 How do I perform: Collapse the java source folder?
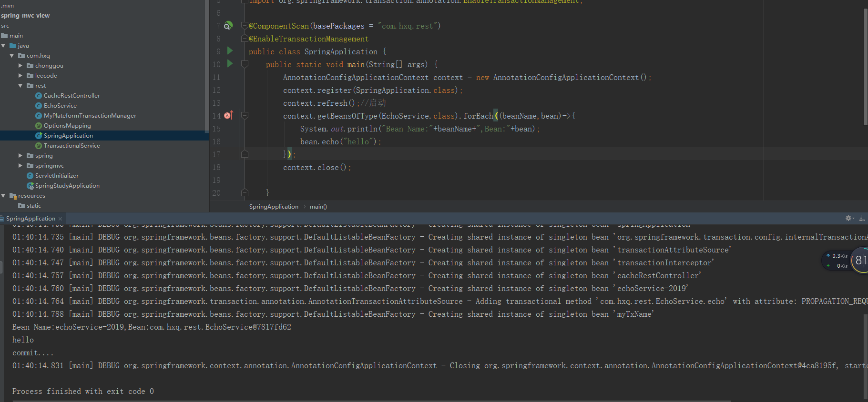coord(3,46)
